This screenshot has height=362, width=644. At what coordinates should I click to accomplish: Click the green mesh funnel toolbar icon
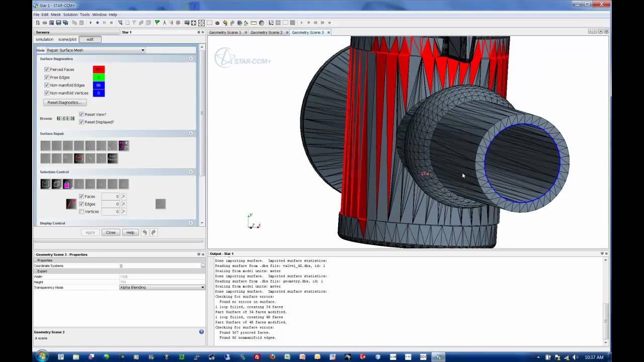(157, 23)
